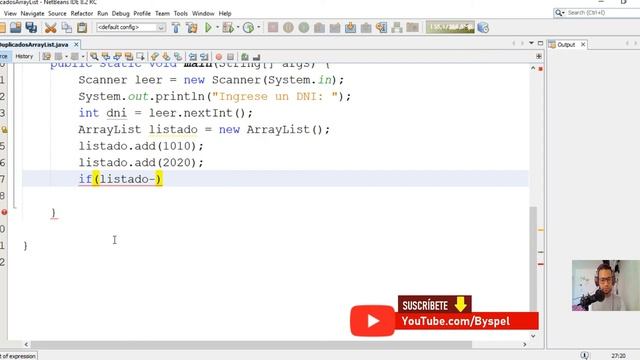The width and height of the screenshot is (640, 360).
Task: Click the Copy icon in toolbar
Action: coord(66,27)
